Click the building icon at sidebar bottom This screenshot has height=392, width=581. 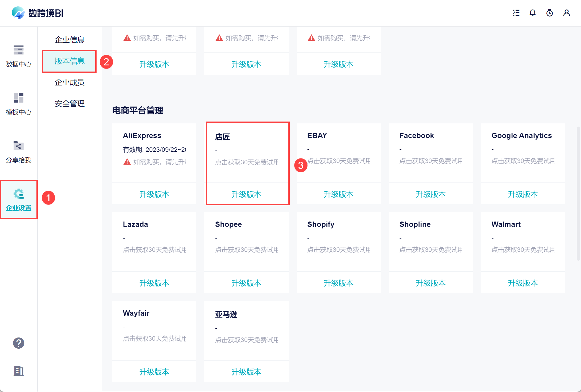19,370
